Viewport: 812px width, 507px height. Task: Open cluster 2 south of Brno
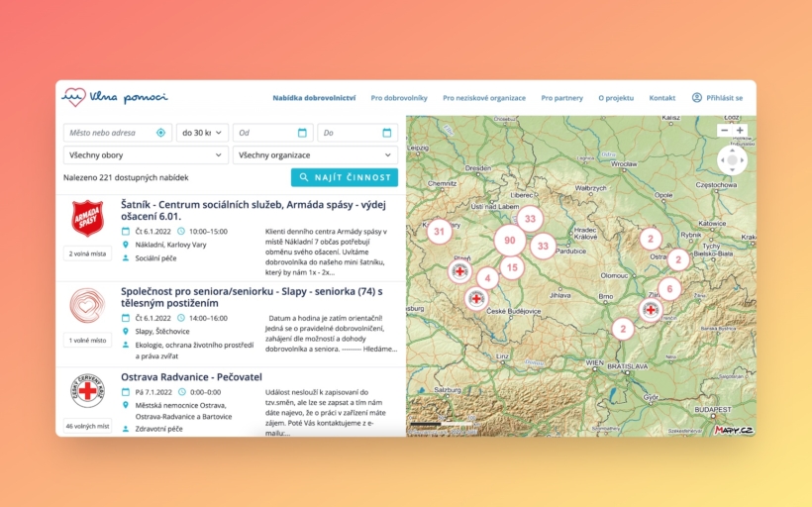(x=623, y=329)
